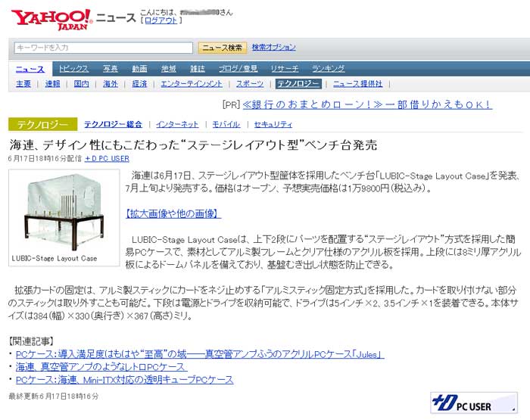The height and width of the screenshot is (420, 530).
Task: Click the +D PC USER source link
Action: click(x=107, y=158)
